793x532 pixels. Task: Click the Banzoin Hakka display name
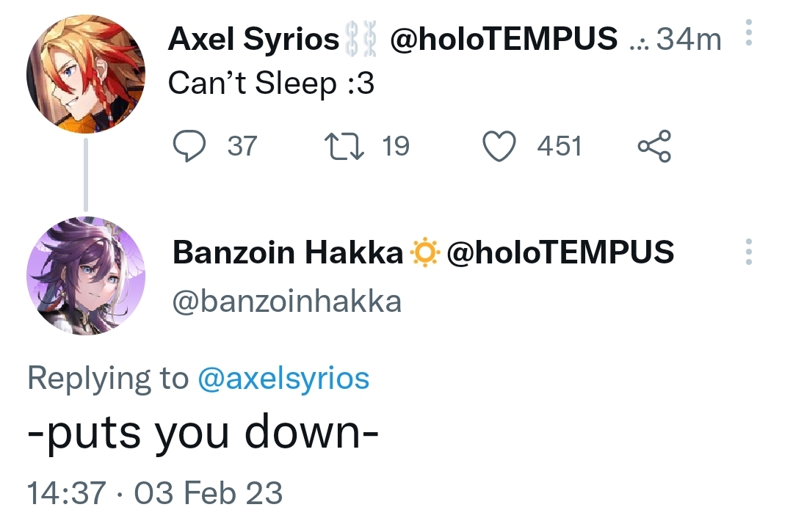pos(287,253)
